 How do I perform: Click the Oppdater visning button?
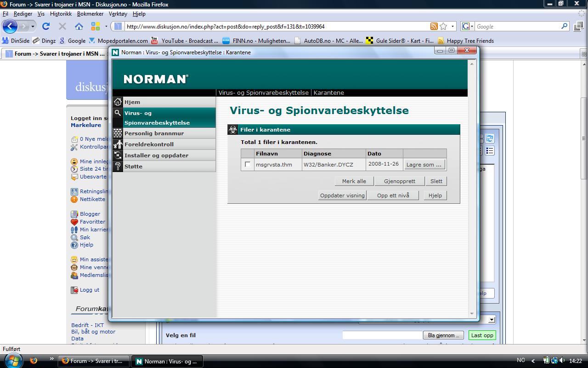[342, 195]
